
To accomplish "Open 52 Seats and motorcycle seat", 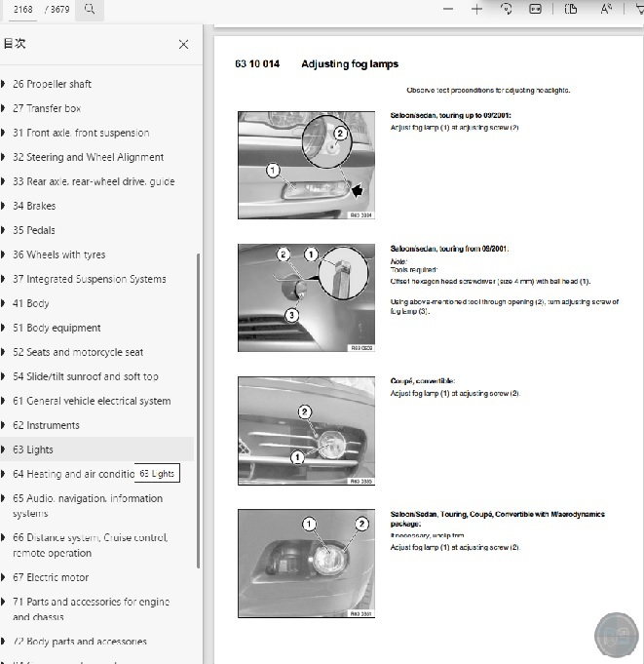I will pos(78,352).
